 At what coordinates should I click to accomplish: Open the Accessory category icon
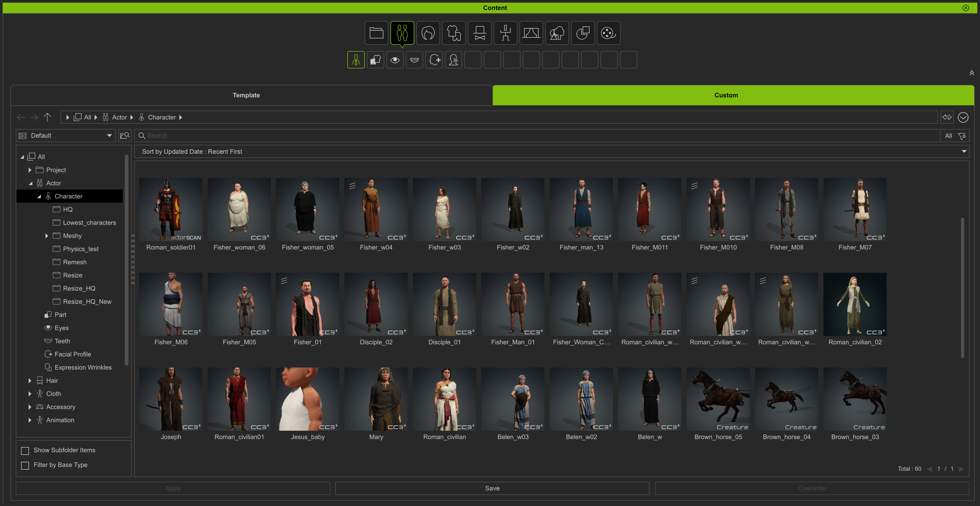tap(480, 33)
